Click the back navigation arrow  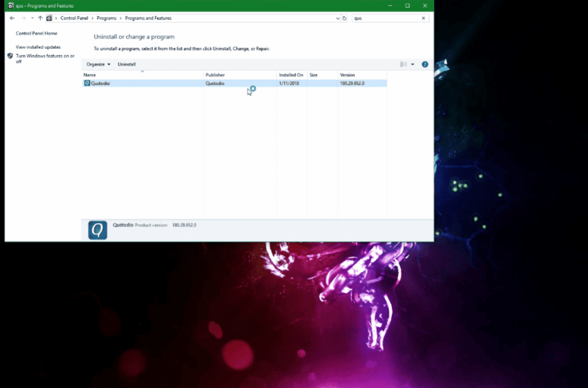(x=11, y=18)
